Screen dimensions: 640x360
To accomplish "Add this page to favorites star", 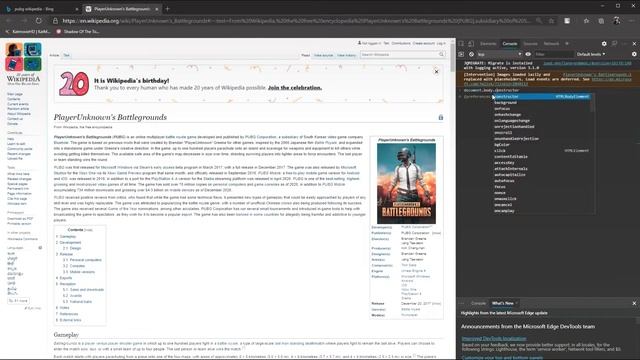I will pos(551,20).
